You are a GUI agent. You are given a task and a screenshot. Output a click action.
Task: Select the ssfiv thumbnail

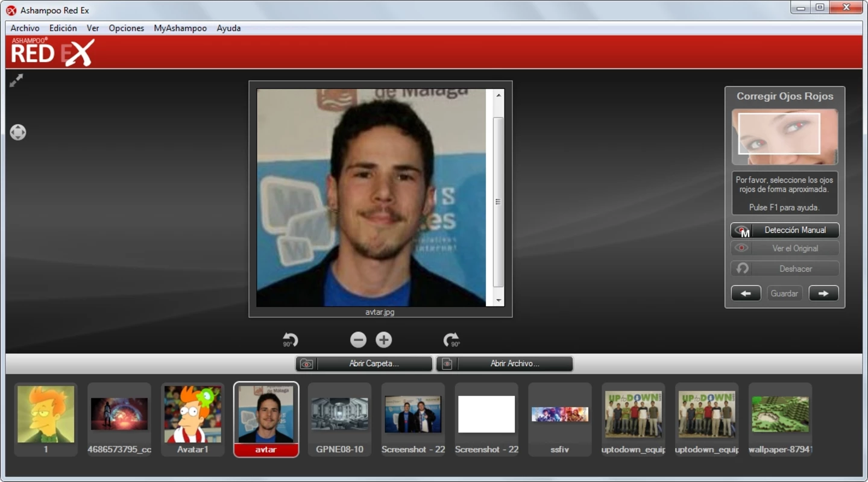(560, 419)
